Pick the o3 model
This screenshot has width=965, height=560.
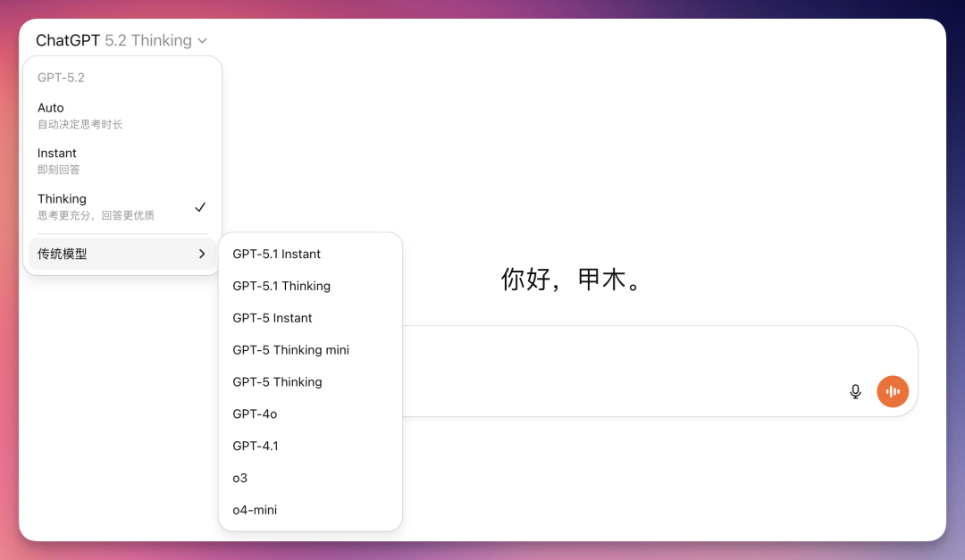click(240, 478)
